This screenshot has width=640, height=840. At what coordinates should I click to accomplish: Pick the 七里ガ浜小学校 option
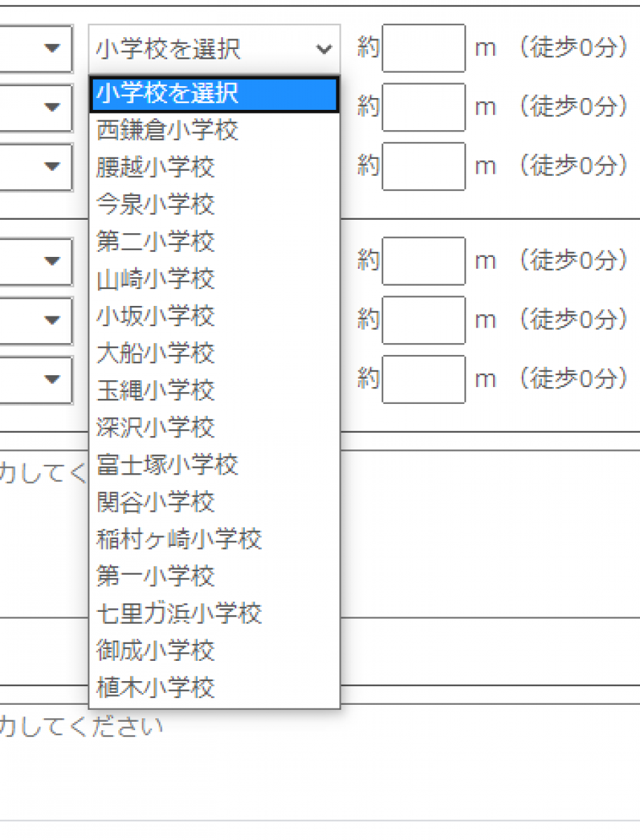pos(180,613)
